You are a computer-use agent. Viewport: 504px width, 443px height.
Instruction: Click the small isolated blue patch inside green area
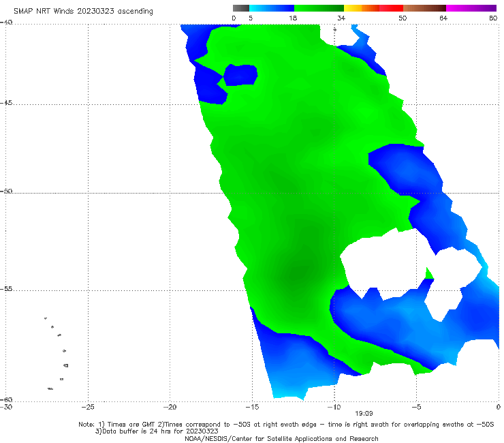click(240, 75)
